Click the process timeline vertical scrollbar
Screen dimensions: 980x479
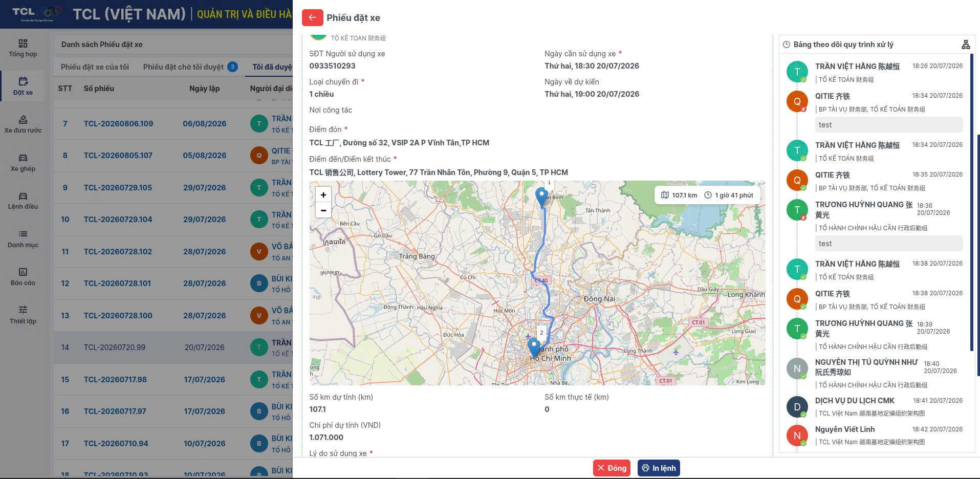(x=972, y=202)
